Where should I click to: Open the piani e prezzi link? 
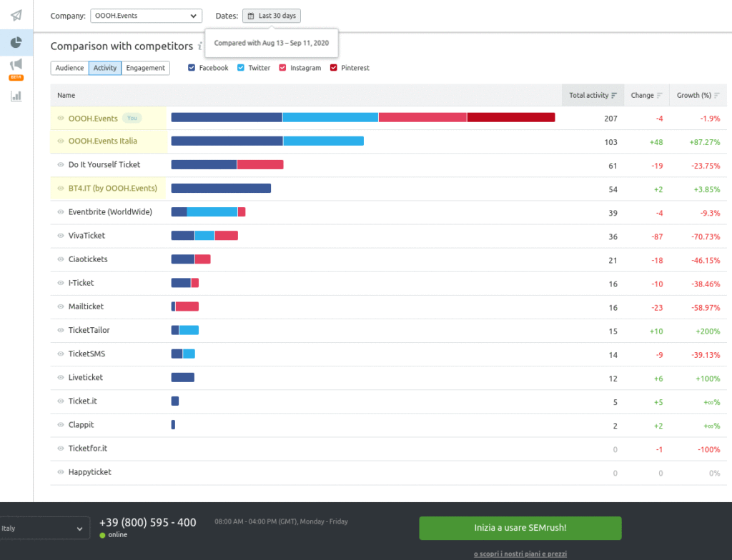point(520,554)
